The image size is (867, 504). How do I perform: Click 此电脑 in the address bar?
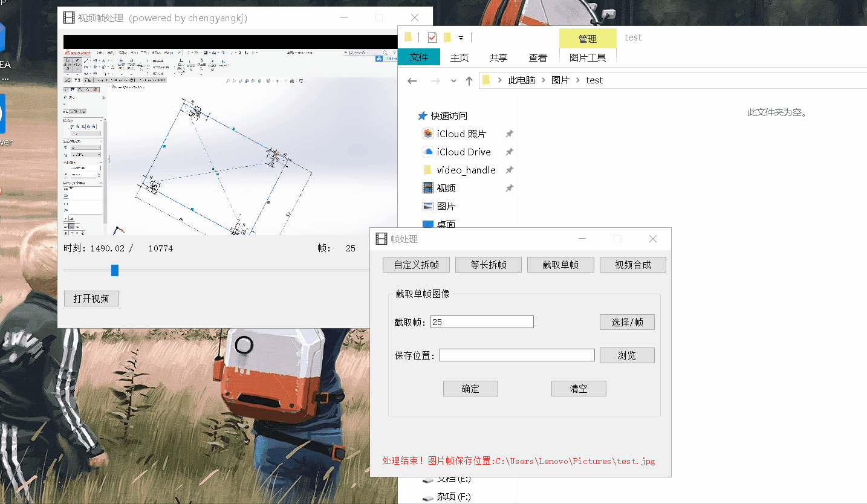pos(522,80)
